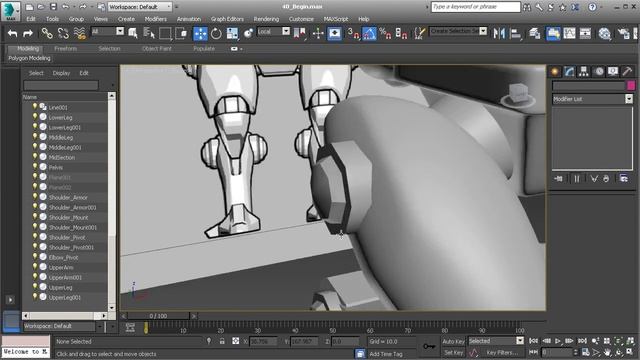Click the Mirror tool icon
640x360 pixels.
pyautogui.click(x=499, y=33)
